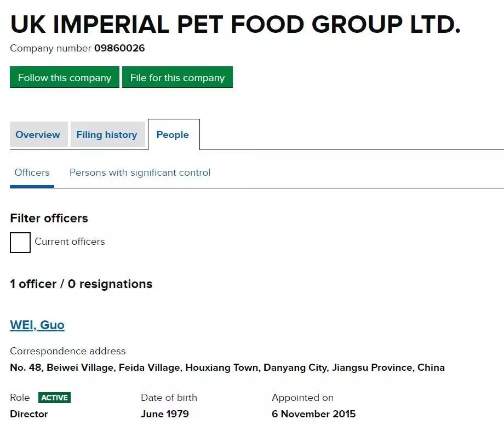Switch to the Filing history tab
The image size is (504, 425).
coord(107,135)
